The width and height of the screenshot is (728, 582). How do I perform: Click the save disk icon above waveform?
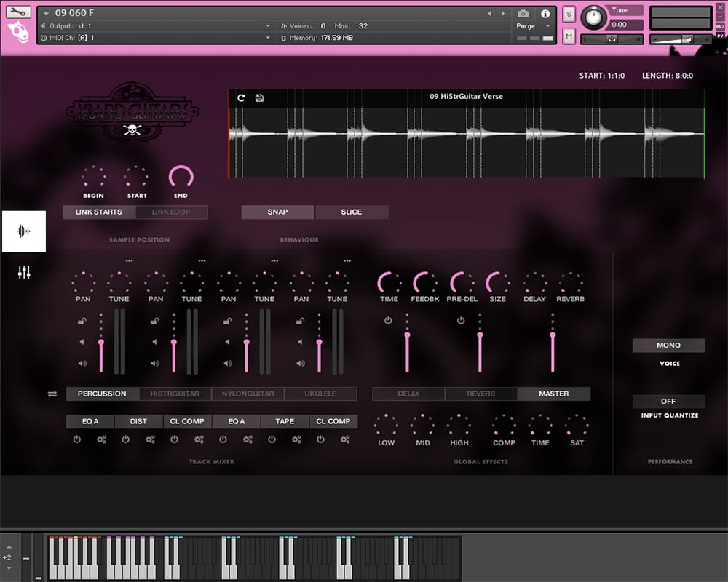click(259, 97)
